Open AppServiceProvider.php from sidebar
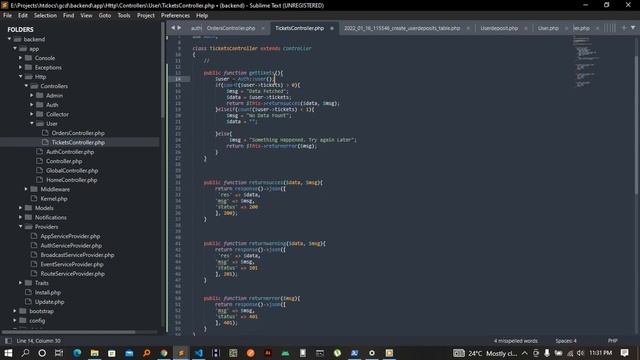The width and height of the screenshot is (640, 360). click(x=70, y=236)
